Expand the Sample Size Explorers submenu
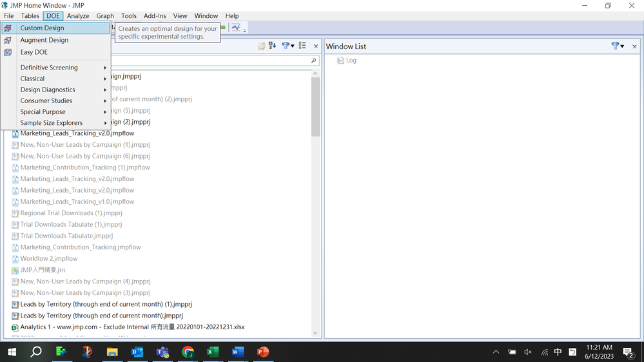Screen dimensions: 644x362 (55, 123)
